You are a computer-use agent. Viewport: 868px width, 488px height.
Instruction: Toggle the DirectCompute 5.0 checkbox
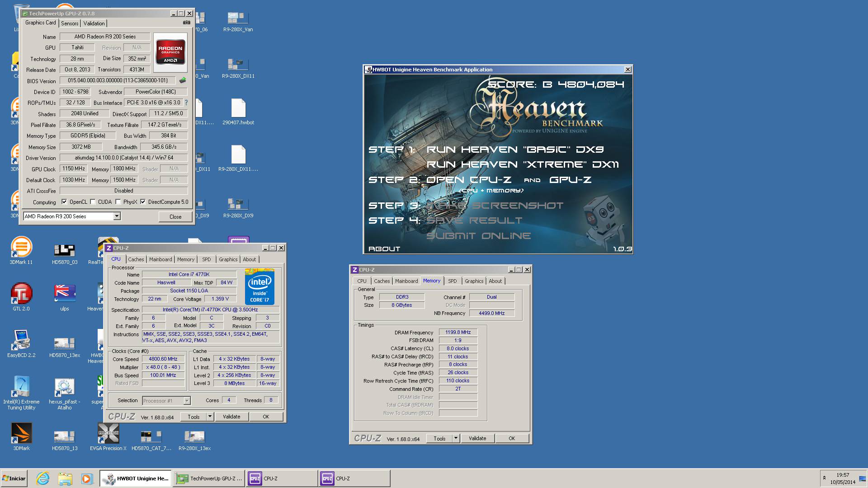click(x=143, y=202)
